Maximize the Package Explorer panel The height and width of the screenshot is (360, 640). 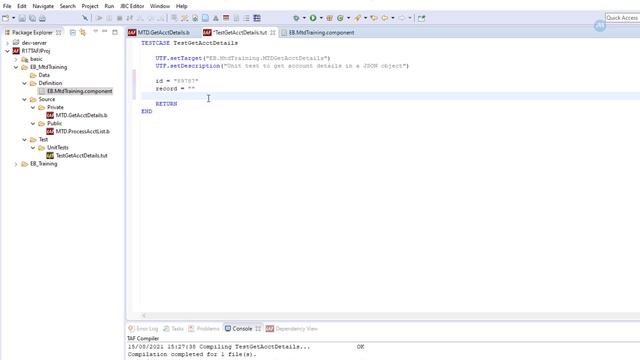(x=115, y=32)
